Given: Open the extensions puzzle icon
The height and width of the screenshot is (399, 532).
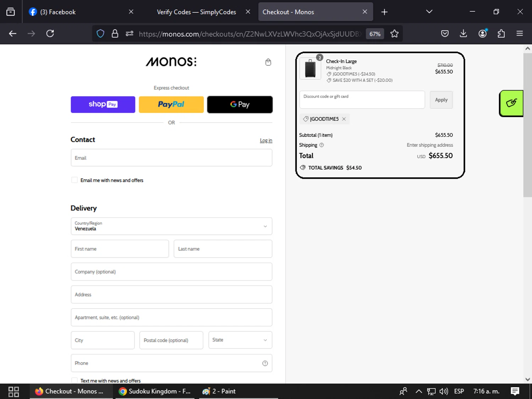Looking at the screenshot, I should 501,34.
